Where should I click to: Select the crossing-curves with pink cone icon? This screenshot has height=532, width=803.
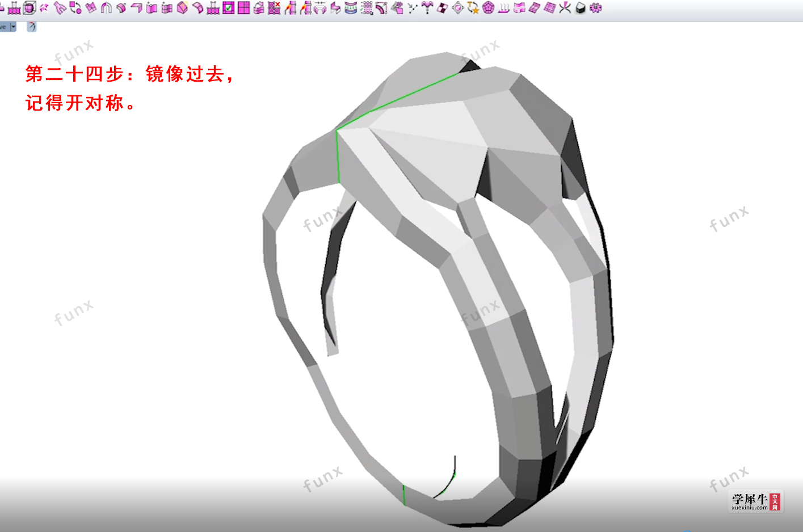pyautogui.click(x=565, y=8)
